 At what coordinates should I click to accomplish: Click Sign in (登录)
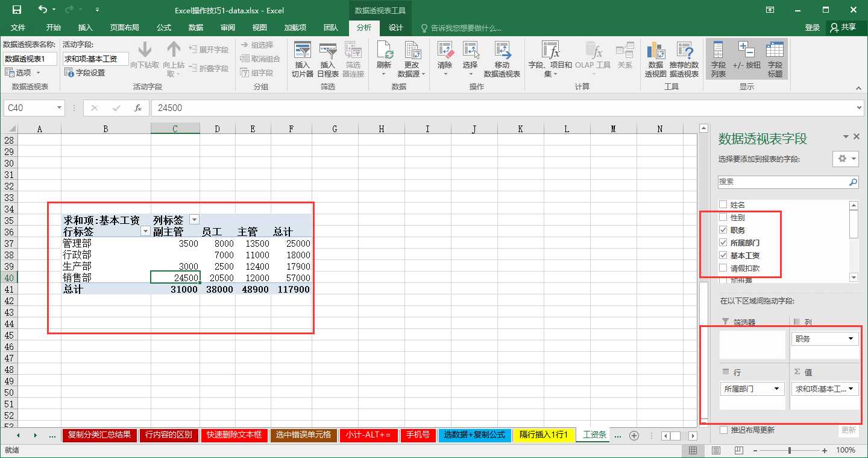click(x=813, y=28)
